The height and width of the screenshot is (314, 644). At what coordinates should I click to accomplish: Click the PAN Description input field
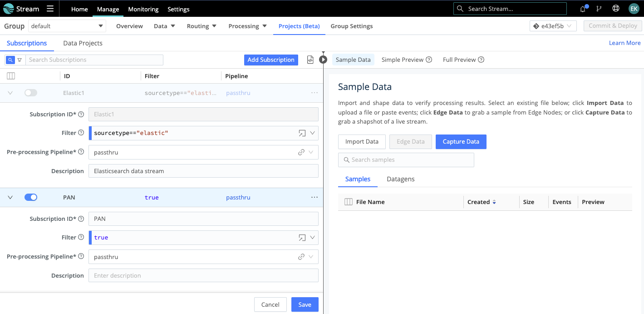pyautogui.click(x=203, y=275)
